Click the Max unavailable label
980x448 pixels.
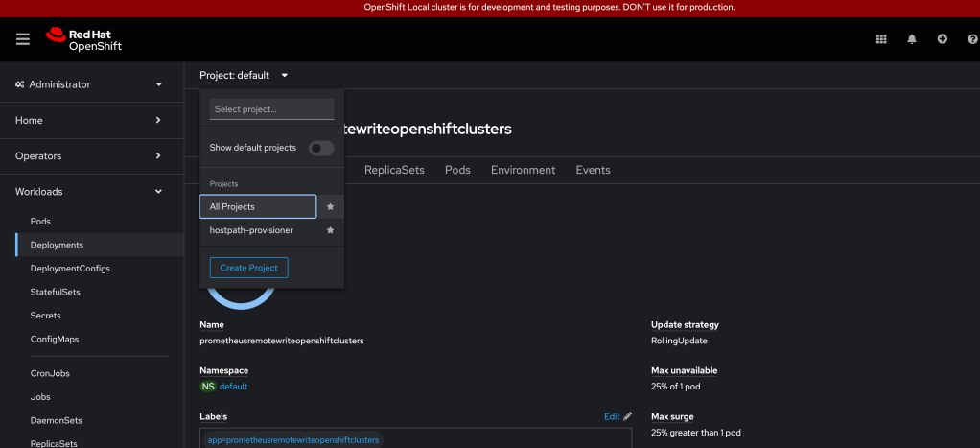point(685,370)
